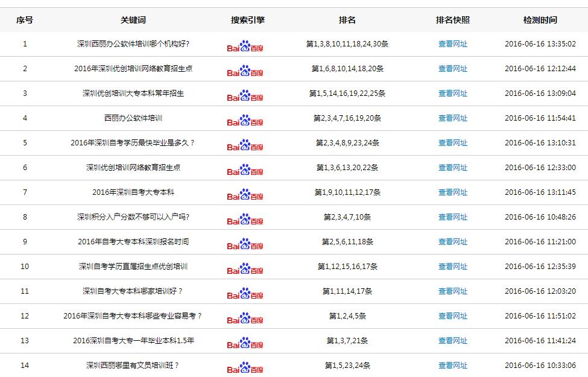Image resolution: width=588 pixels, height=377 pixels.
Task: Open 查看网址 link for row 9
Action: pos(453,242)
